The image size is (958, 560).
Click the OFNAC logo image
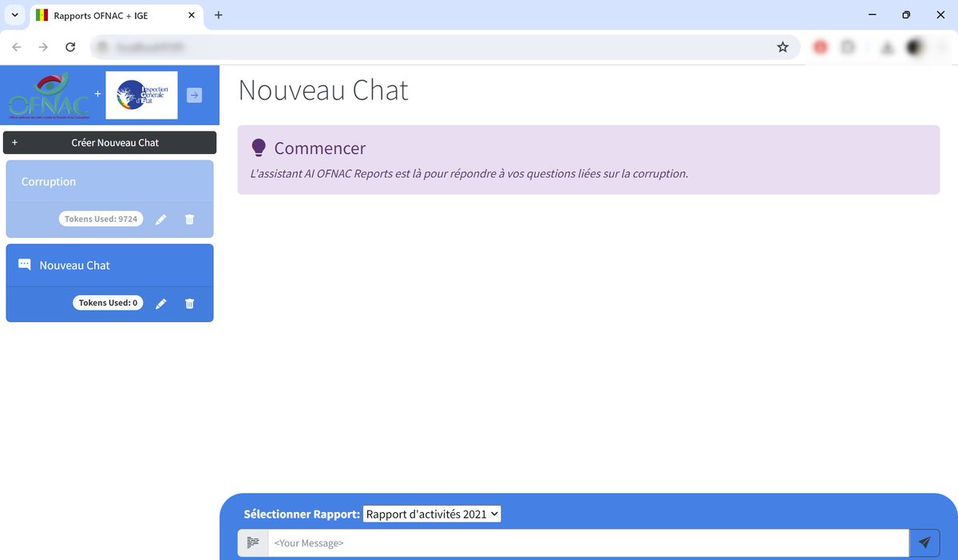(x=49, y=95)
